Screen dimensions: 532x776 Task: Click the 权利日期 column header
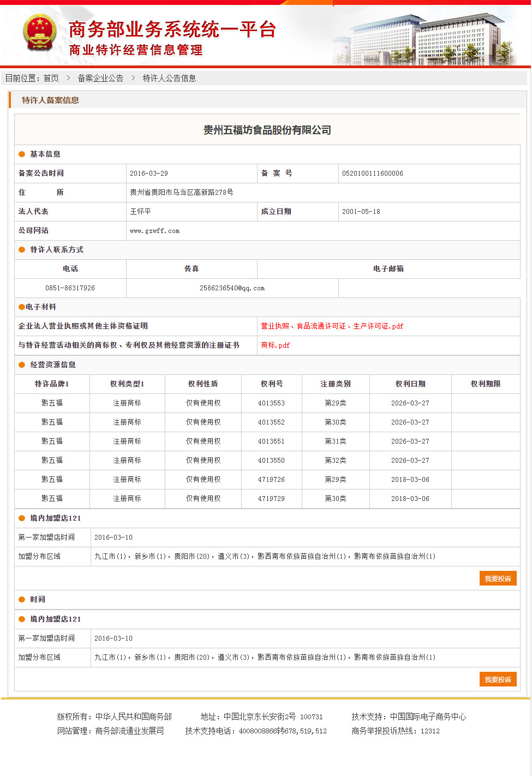click(x=410, y=384)
